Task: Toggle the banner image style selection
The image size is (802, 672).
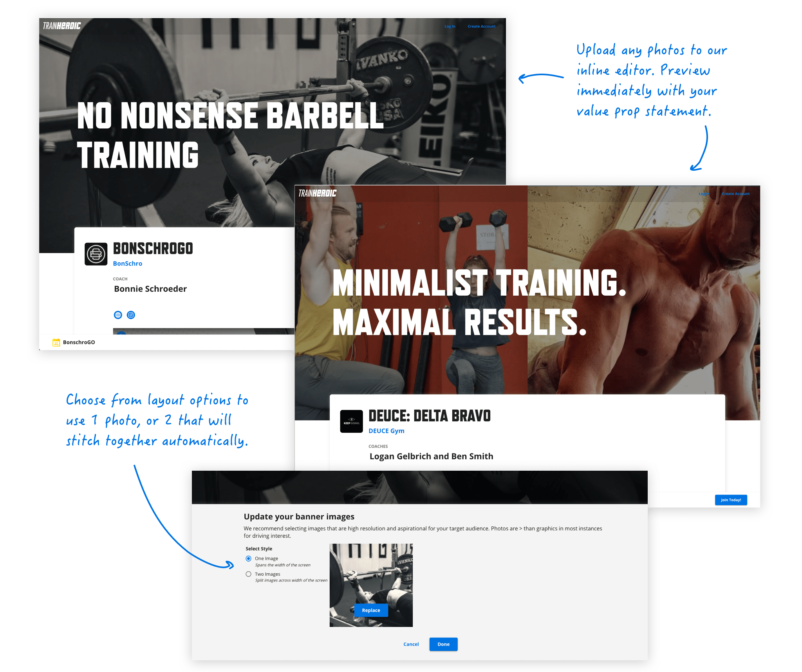Action: [x=249, y=574]
